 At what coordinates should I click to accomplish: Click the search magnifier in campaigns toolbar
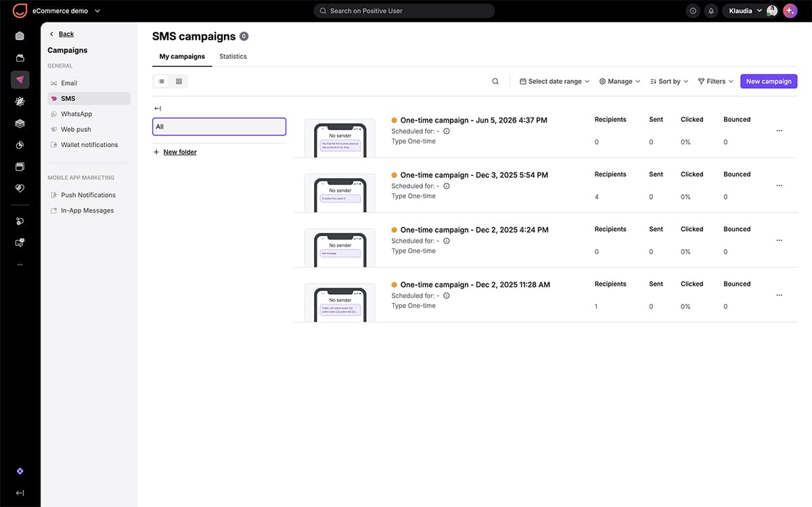[x=495, y=81]
